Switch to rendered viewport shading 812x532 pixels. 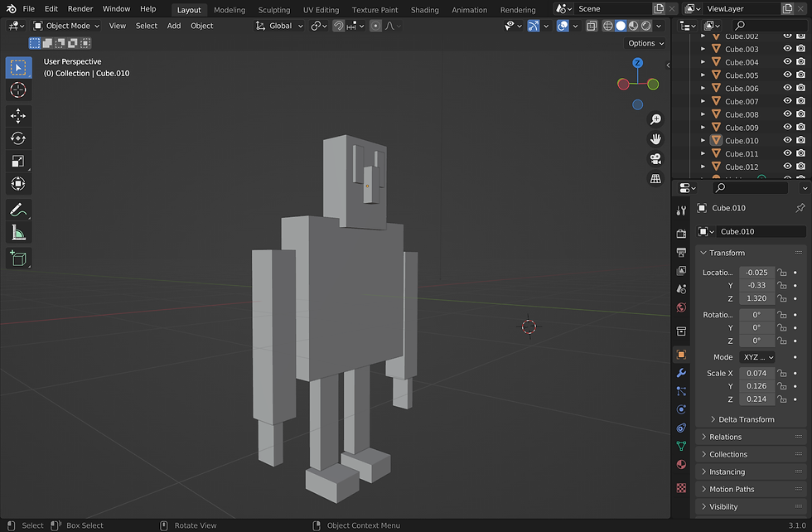pos(646,26)
